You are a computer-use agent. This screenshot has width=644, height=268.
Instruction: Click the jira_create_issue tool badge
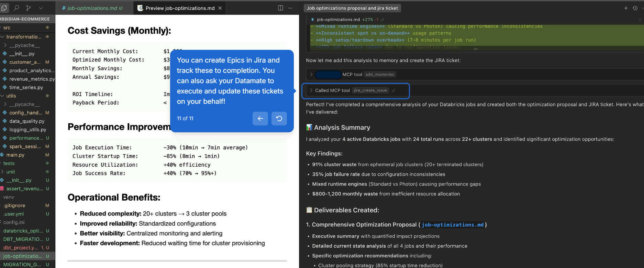point(370,90)
